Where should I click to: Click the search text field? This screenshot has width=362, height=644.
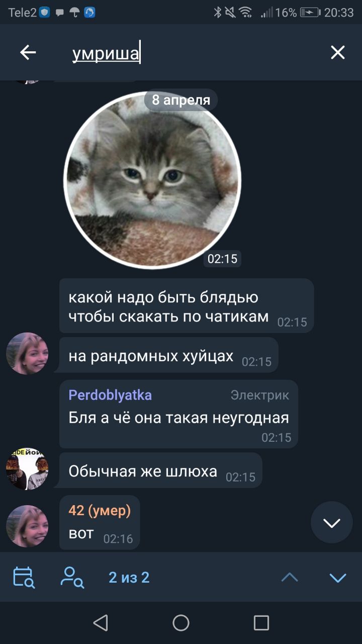191,52
